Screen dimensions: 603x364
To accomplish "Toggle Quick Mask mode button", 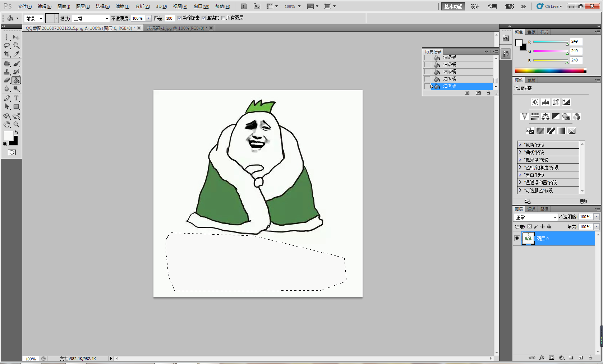I will click(x=12, y=152).
